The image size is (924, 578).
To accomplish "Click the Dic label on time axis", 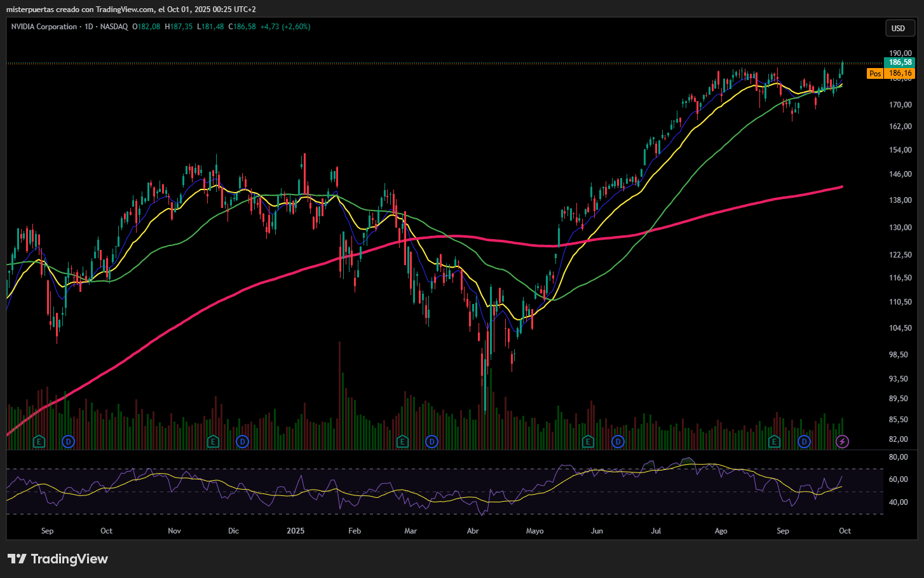I will pos(233,531).
